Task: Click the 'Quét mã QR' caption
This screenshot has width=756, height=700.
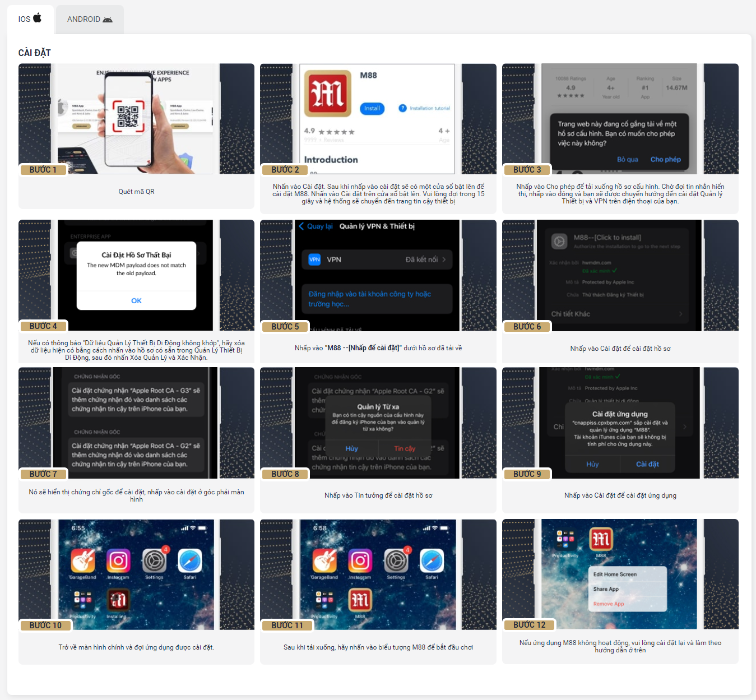Action: (136, 192)
